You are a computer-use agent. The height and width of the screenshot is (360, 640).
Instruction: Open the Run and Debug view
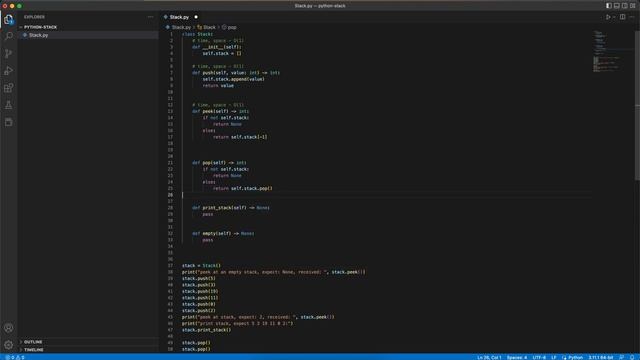9,71
